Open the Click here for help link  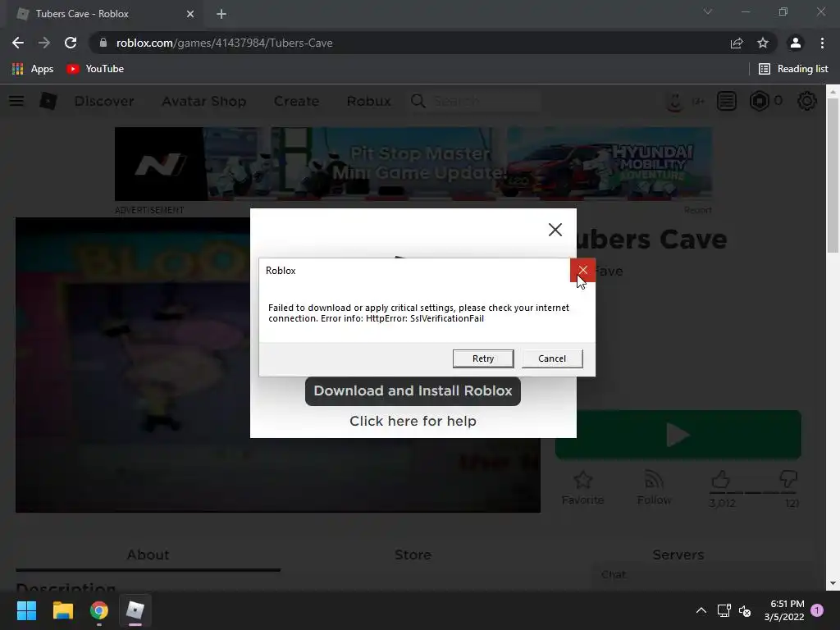[x=413, y=421]
